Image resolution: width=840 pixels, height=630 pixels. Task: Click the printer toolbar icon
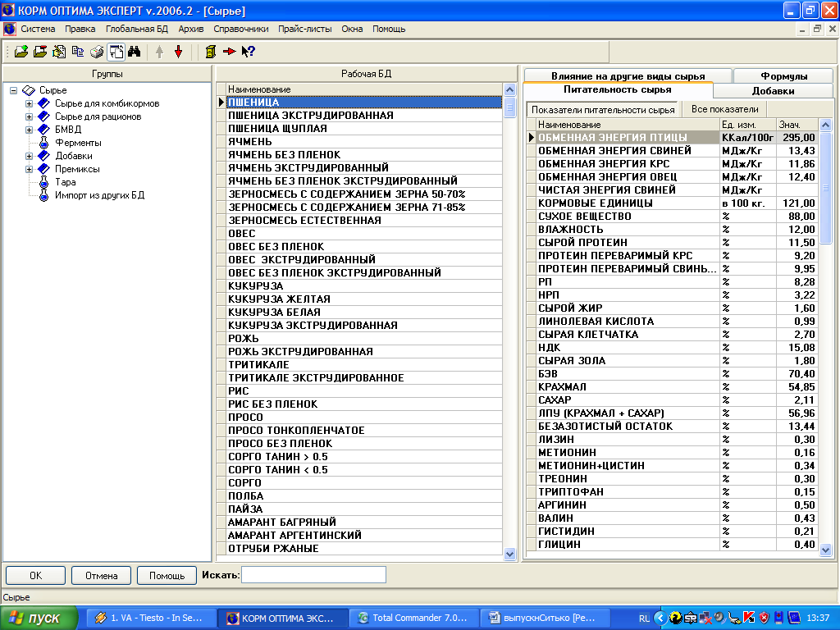coord(97,52)
